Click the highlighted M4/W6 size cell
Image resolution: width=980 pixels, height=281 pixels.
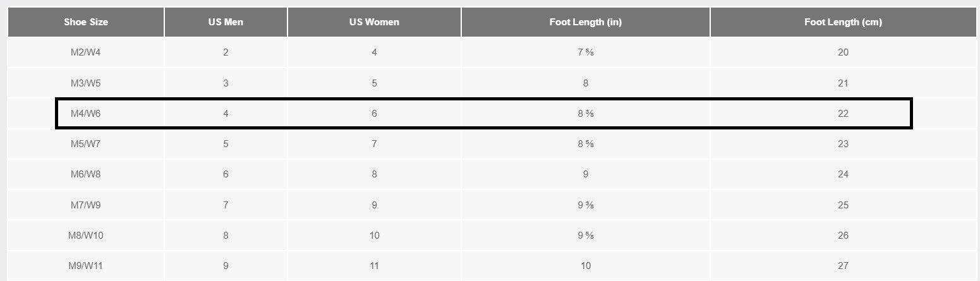[86, 114]
